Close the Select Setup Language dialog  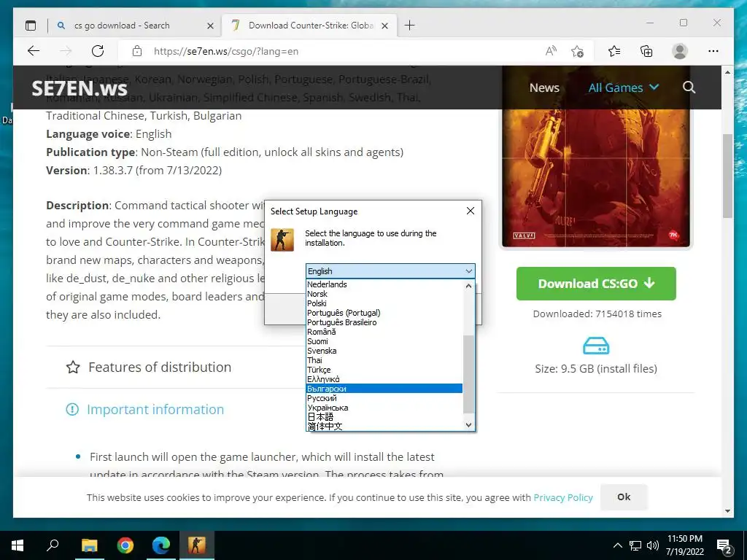(x=471, y=211)
